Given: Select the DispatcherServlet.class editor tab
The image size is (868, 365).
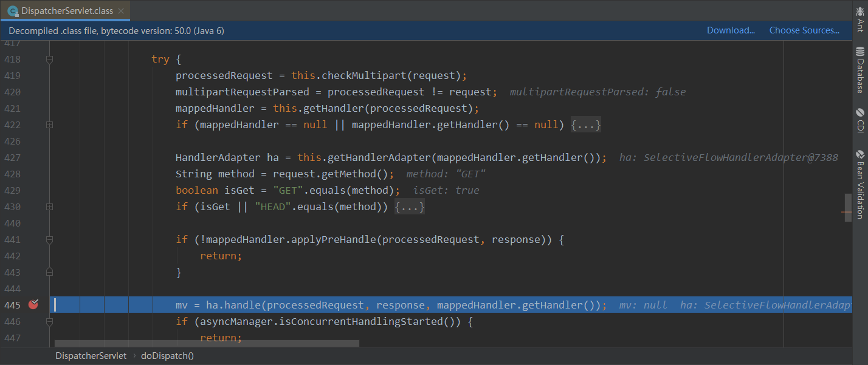Looking at the screenshot, I should (x=67, y=11).
